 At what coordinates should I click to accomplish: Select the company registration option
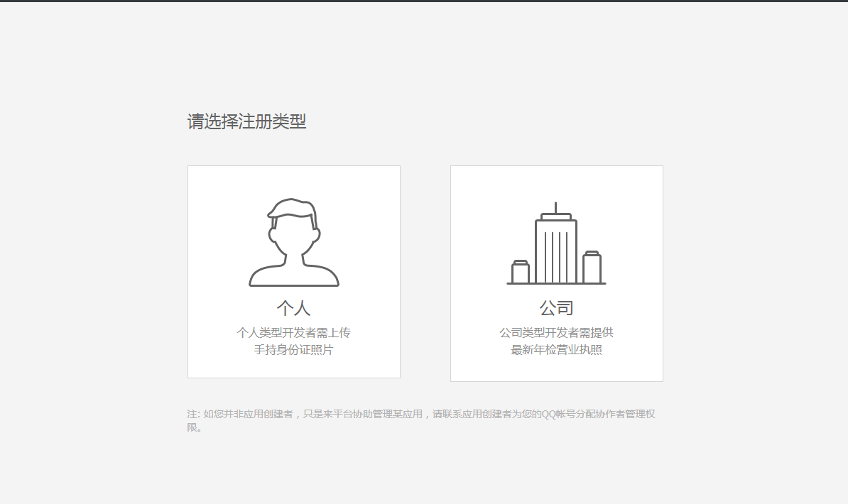pos(556,272)
